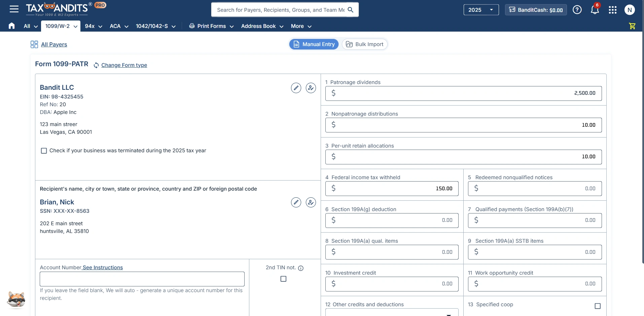The width and height of the screenshot is (644, 316).
Task: Change recipient Brian, Nick using person icon
Action: pyautogui.click(x=311, y=202)
